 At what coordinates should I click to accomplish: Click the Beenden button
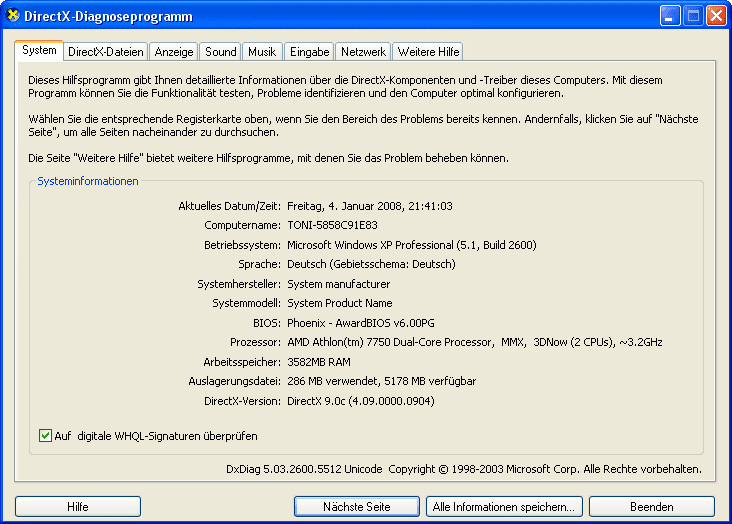[652, 507]
